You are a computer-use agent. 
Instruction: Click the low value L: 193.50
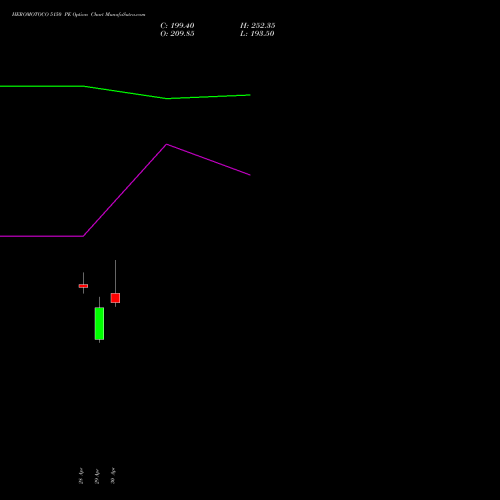click(257, 34)
